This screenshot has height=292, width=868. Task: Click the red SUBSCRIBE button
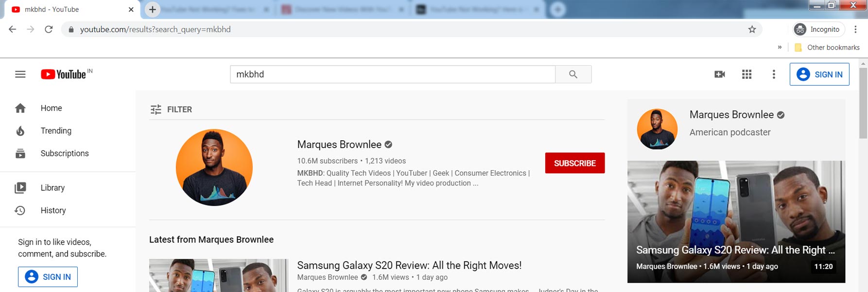[x=575, y=163]
